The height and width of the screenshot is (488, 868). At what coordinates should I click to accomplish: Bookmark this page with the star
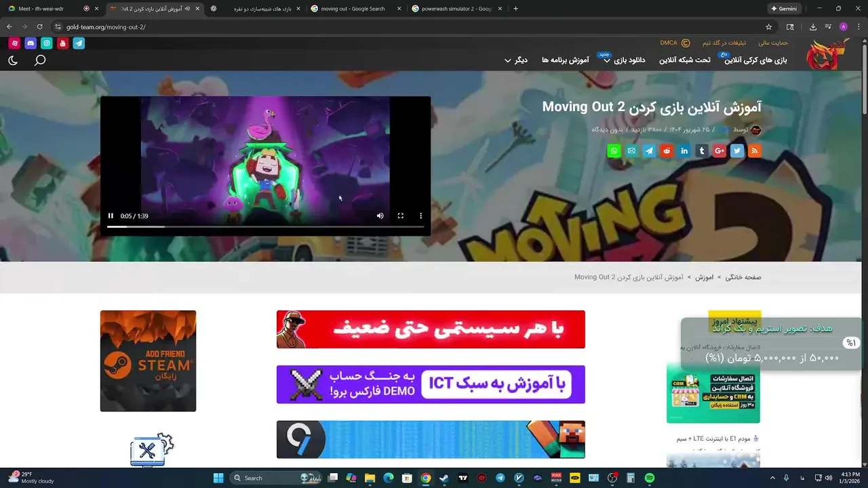pyautogui.click(x=768, y=27)
